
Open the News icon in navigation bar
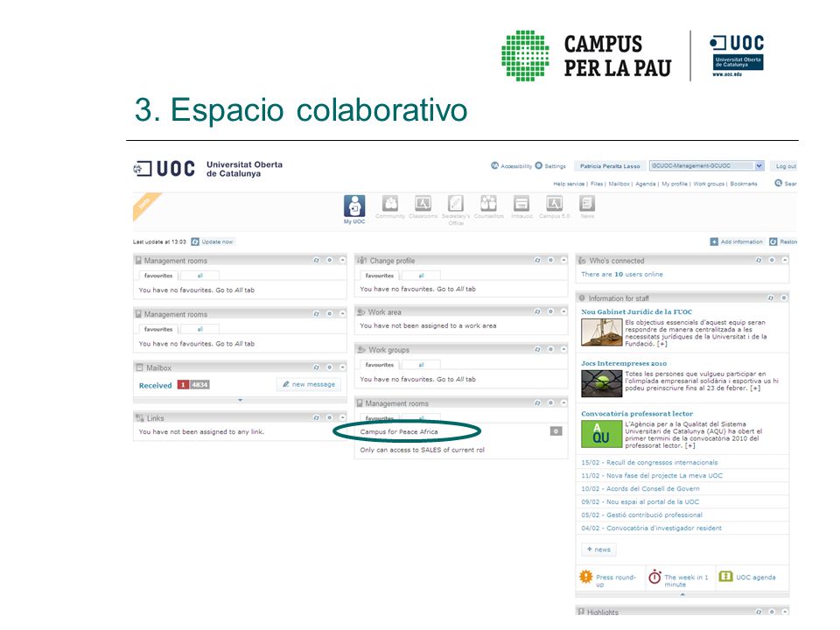pos(587,204)
